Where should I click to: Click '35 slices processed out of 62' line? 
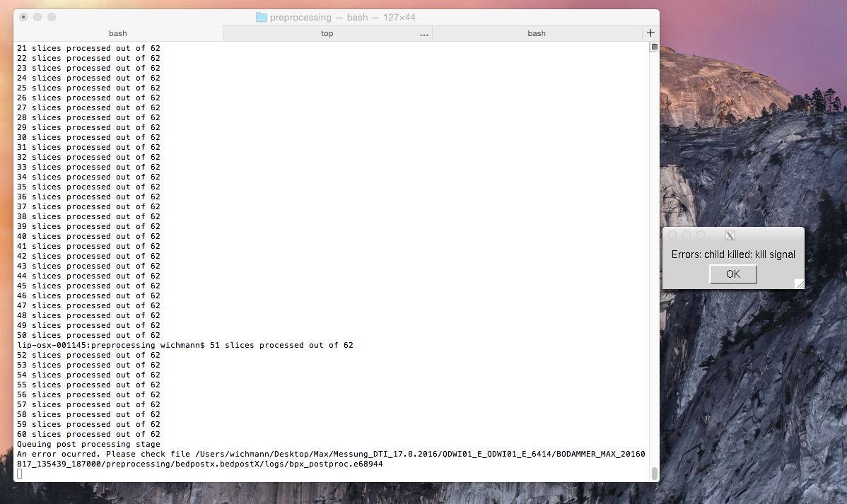tap(88, 187)
